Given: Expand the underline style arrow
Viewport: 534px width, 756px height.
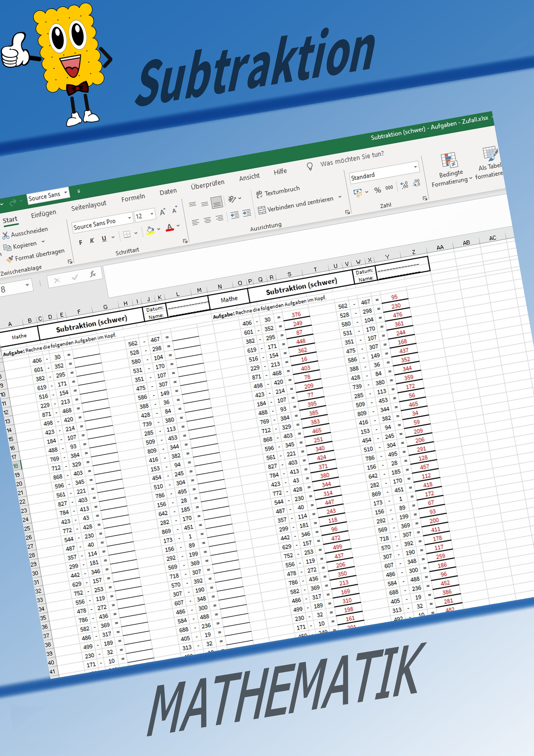Looking at the screenshot, I should pyautogui.click(x=113, y=237).
